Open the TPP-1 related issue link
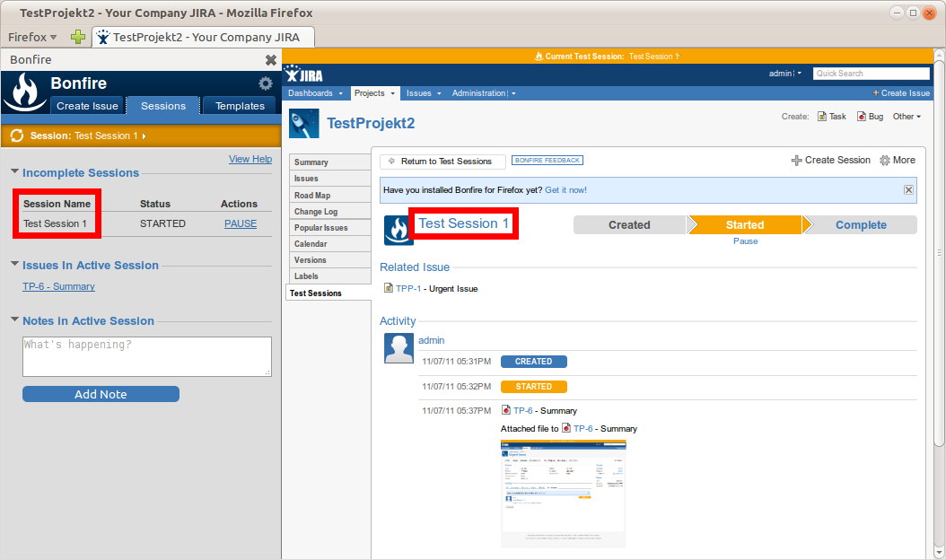 point(408,288)
